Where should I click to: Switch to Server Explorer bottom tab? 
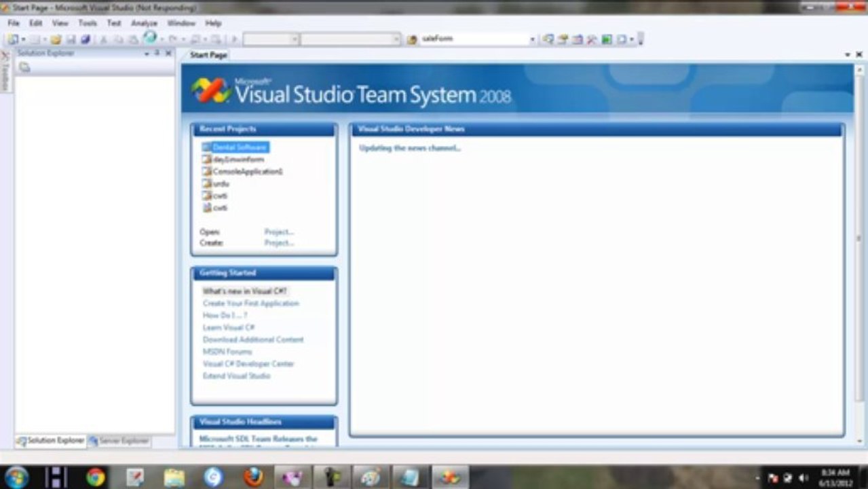point(119,441)
